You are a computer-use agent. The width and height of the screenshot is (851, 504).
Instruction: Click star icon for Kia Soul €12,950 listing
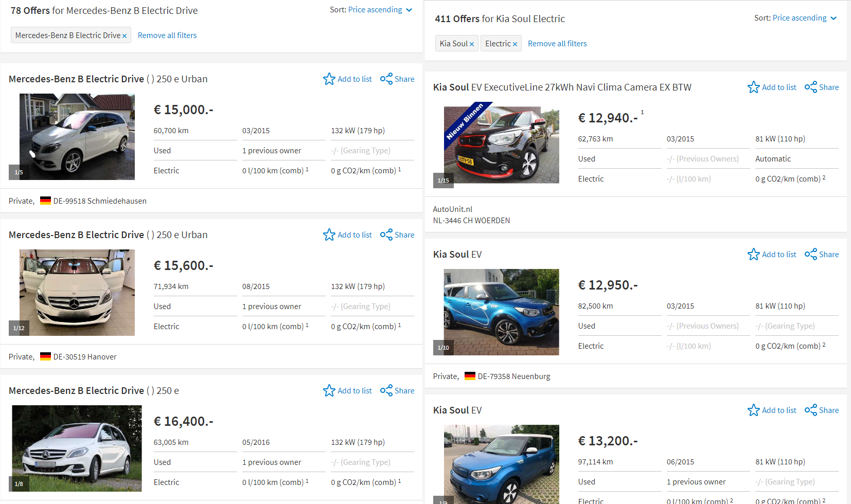coord(754,254)
